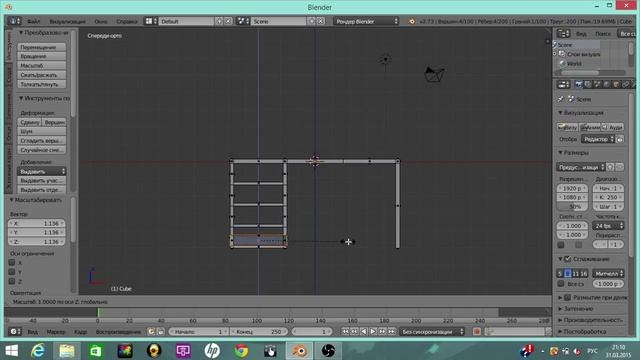The image size is (640, 360).
Task: Expand the Постобработка panel
Action: pos(560,332)
